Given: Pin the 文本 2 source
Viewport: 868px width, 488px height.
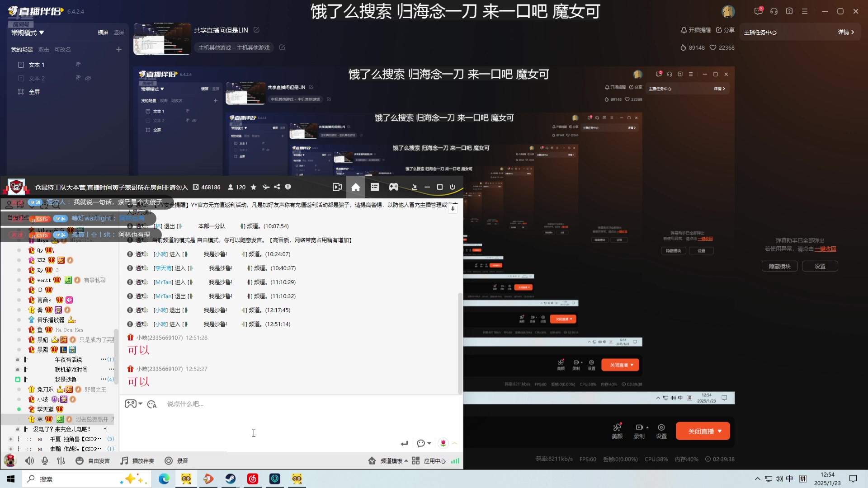Looking at the screenshot, I should [x=78, y=78].
